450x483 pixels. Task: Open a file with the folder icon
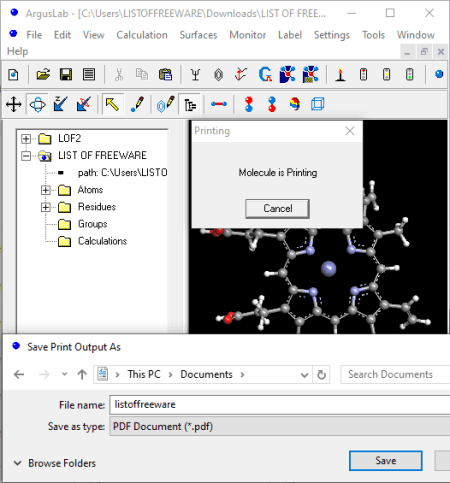(43, 74)
